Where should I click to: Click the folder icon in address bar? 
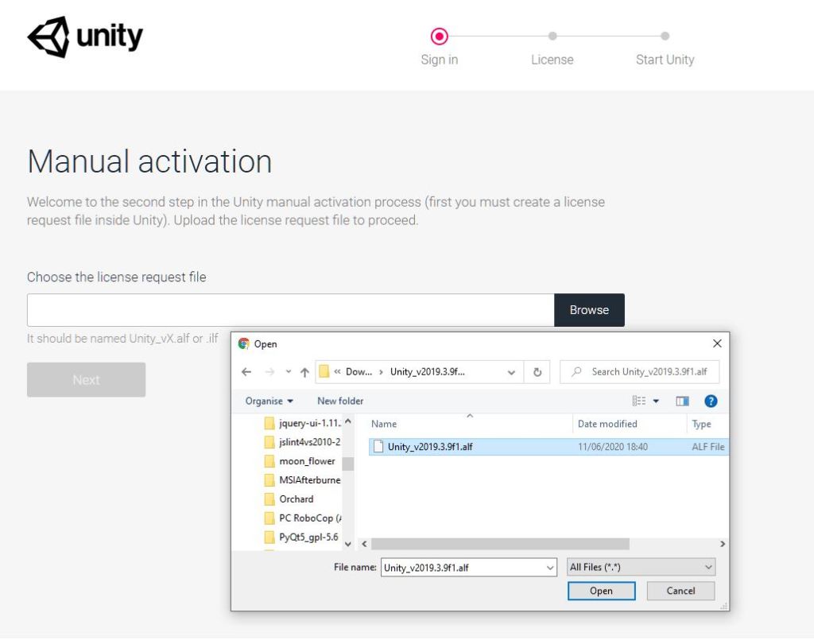pyautogui.click(x=324, y=371)
